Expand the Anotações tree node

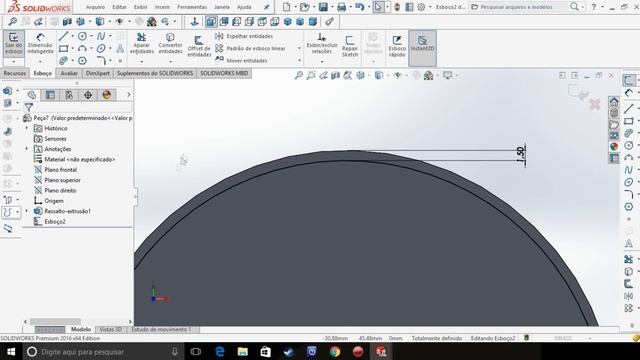27,149
